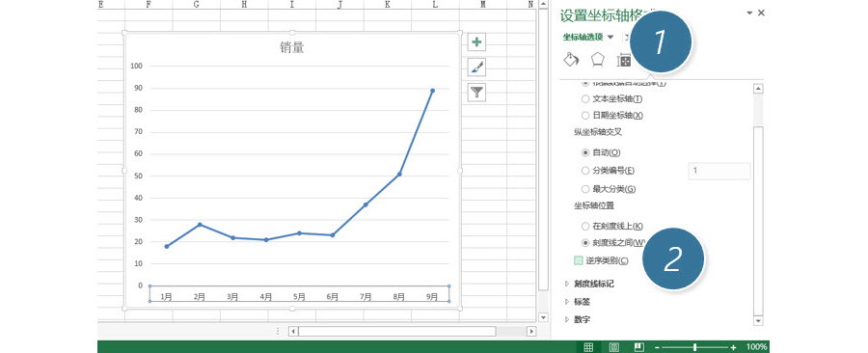Viewport: 868px width, 353px height.
Task: Select column header K
Action: coord(387,5)
